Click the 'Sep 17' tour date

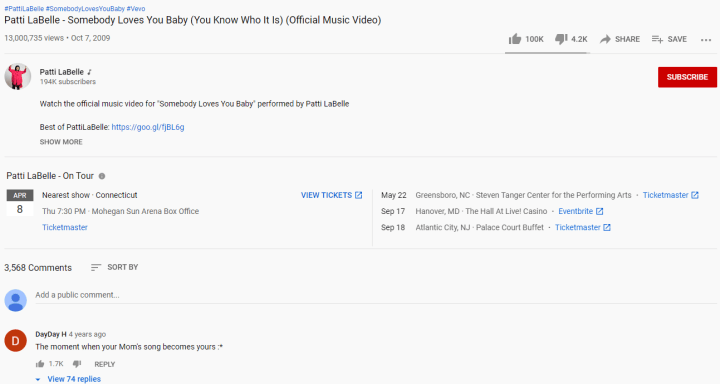[x=393, y=211]
